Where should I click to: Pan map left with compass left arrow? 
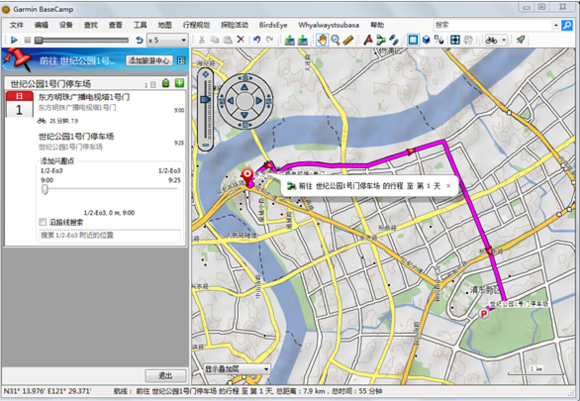[231, 100]
